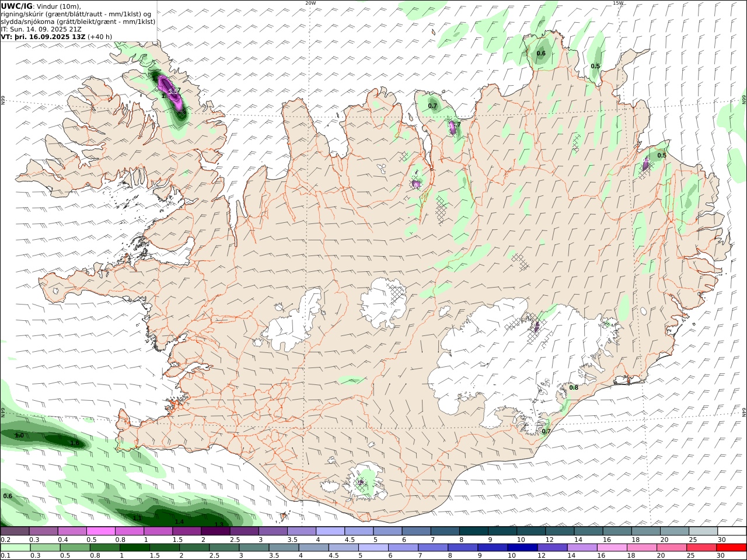Pick the lower scale blue swatch starting at 8
The image size is (747, 560).
tap(463, 548)
